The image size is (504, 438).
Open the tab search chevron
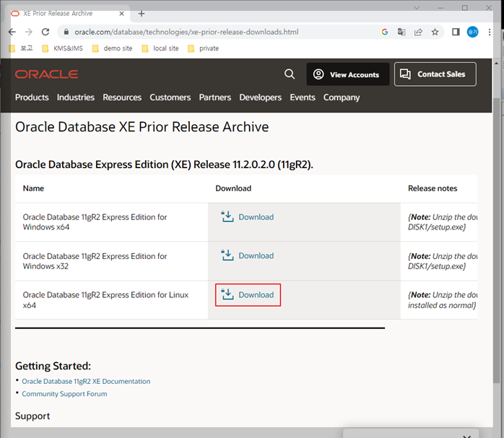[417, 8]
